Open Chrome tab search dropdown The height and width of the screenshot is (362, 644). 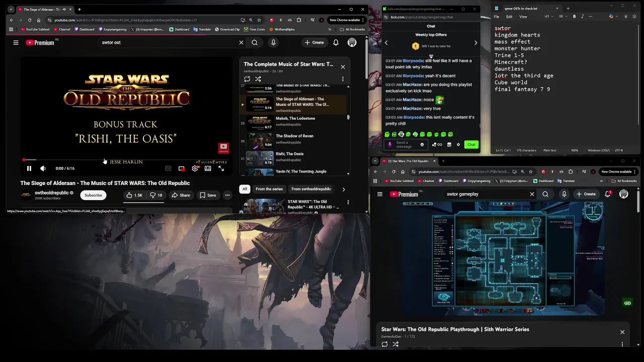tap(11, 9)
